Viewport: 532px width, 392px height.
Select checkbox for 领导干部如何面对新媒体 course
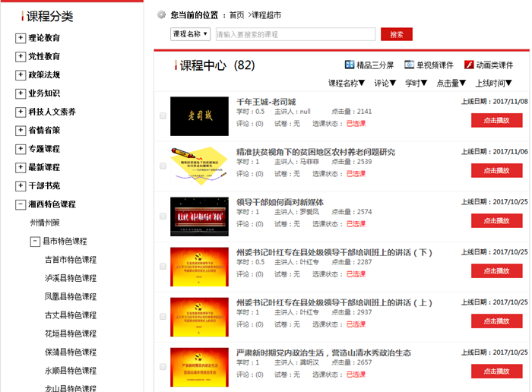point(163,217)
